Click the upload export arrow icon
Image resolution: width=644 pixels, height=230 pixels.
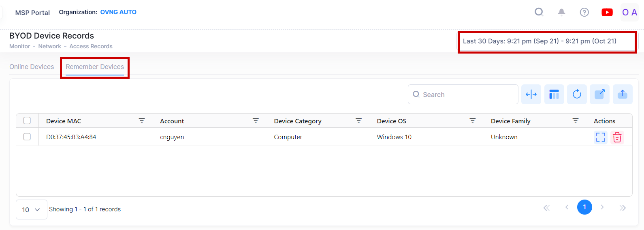click(x=623, y=95)
